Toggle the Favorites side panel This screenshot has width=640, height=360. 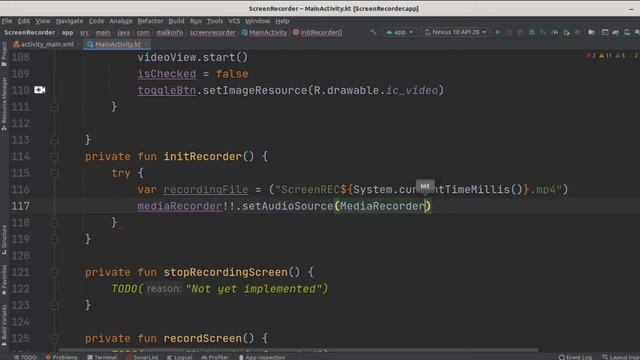click(4, 280)
